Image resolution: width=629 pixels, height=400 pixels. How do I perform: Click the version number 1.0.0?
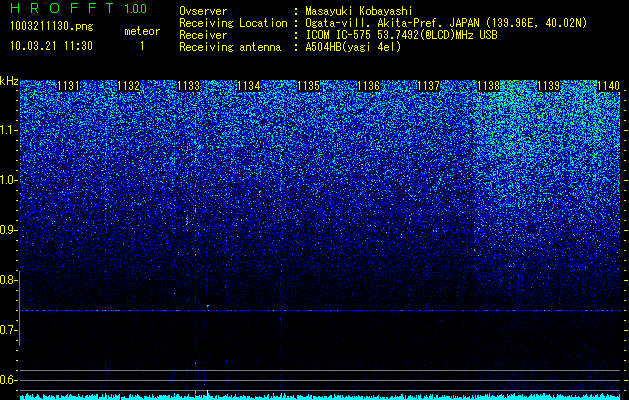point(136,9)
